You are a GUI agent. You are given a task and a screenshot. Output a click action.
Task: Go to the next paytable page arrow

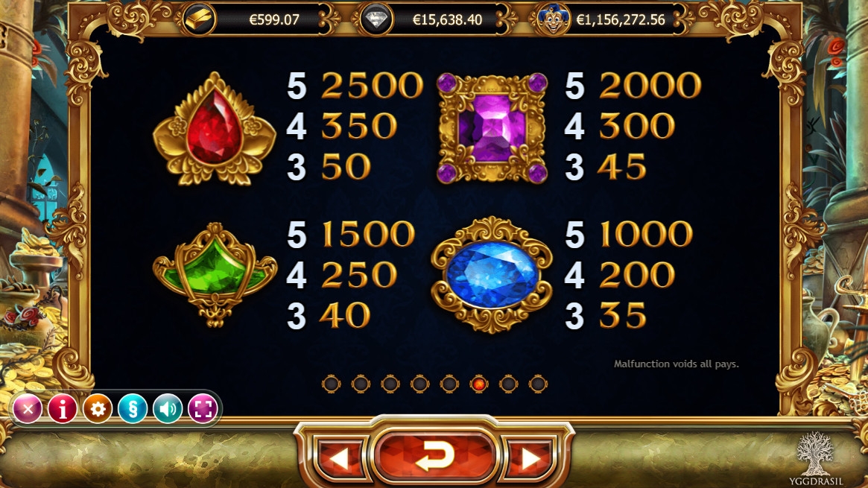[x=529, y=457]
